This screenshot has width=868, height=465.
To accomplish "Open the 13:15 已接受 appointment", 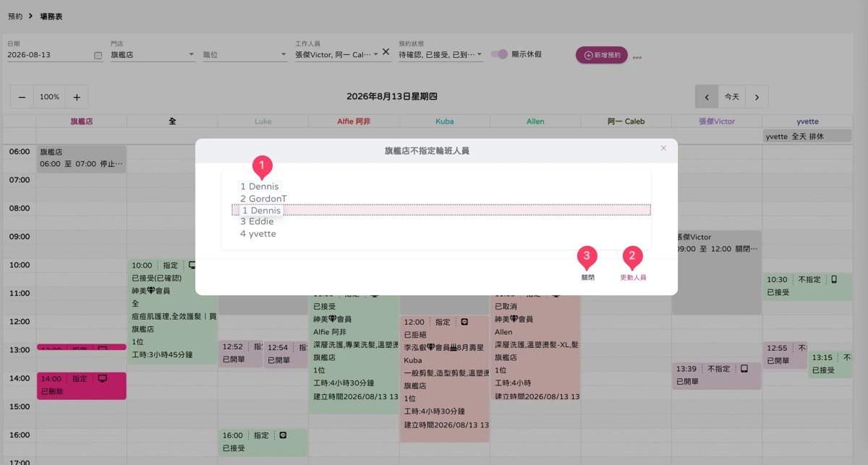I will point(830,364).
